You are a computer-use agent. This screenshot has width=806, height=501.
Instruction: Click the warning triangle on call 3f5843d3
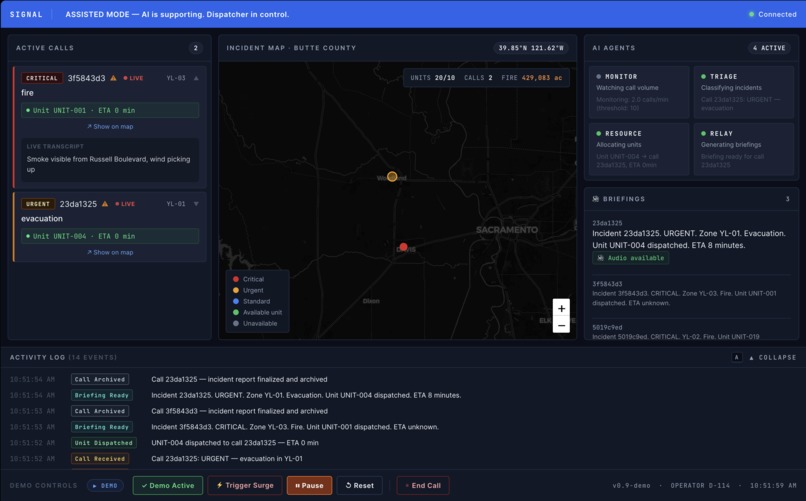click(x=113, y=78)
